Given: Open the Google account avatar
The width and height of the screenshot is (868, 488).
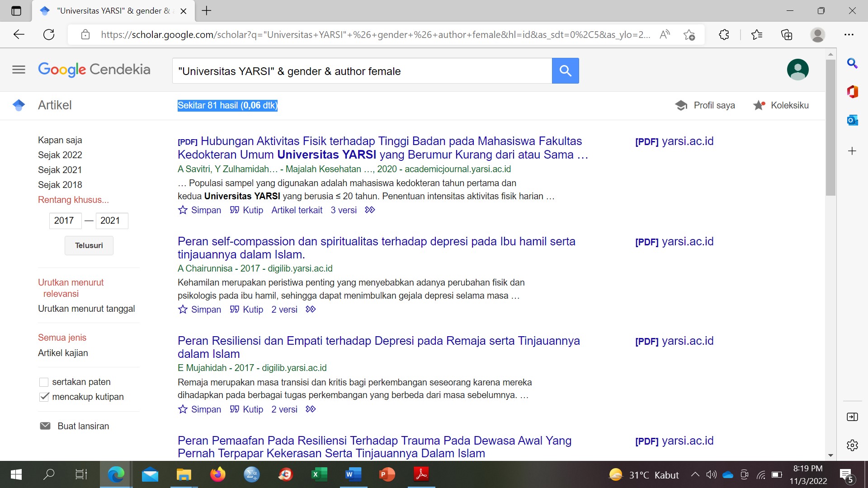Looking at the screenshot, I should [x=797, y=70].
